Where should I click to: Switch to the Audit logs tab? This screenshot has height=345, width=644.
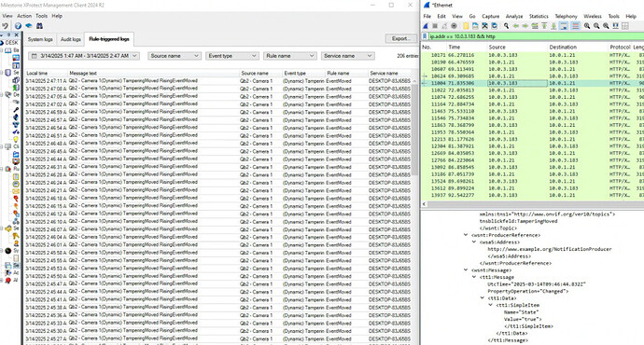point(71,39)
